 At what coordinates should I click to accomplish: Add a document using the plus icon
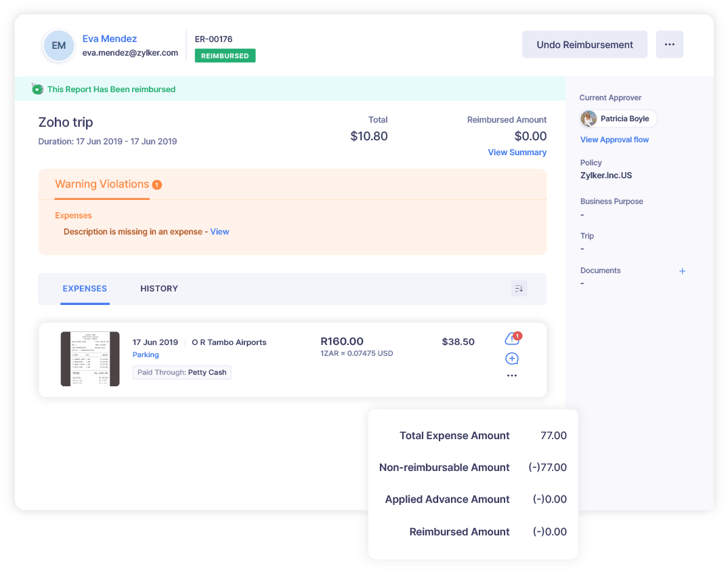[x=683, y=270]
